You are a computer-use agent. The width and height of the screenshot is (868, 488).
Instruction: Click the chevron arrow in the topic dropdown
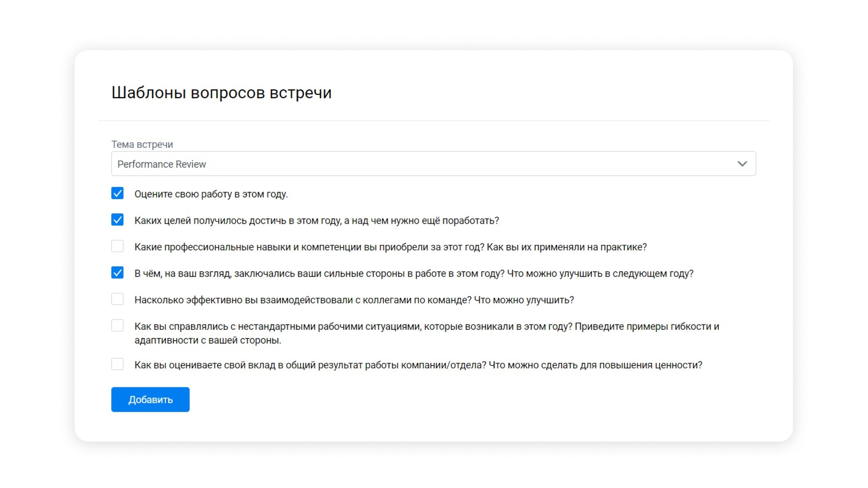tap(742, 164)
